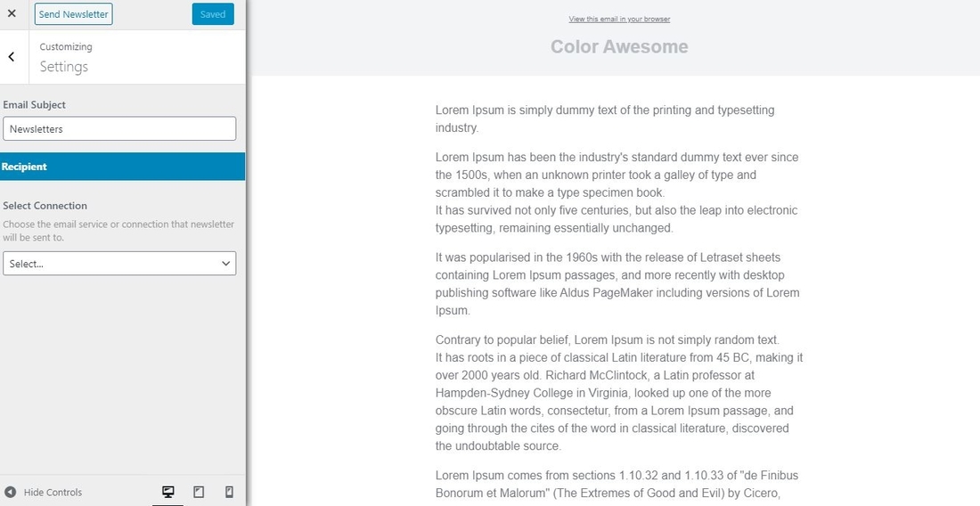Viewport: 980px width, 506px height.
Task: Click the Send Newsletter button
Action: click(x=74, y=13)
